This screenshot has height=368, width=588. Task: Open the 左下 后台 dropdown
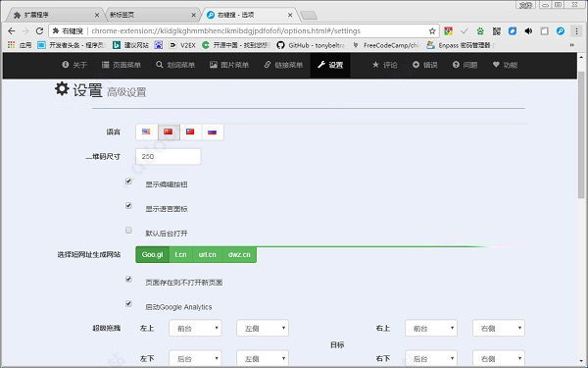click(x=195, y=358)
